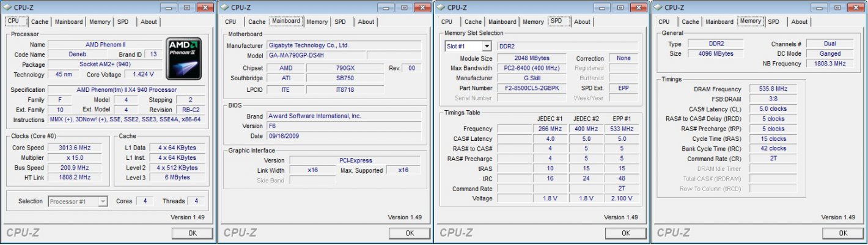Click the Level 3 cache value 6 MBytes
This screenshot has height=245, width=868.
[177, 177]
